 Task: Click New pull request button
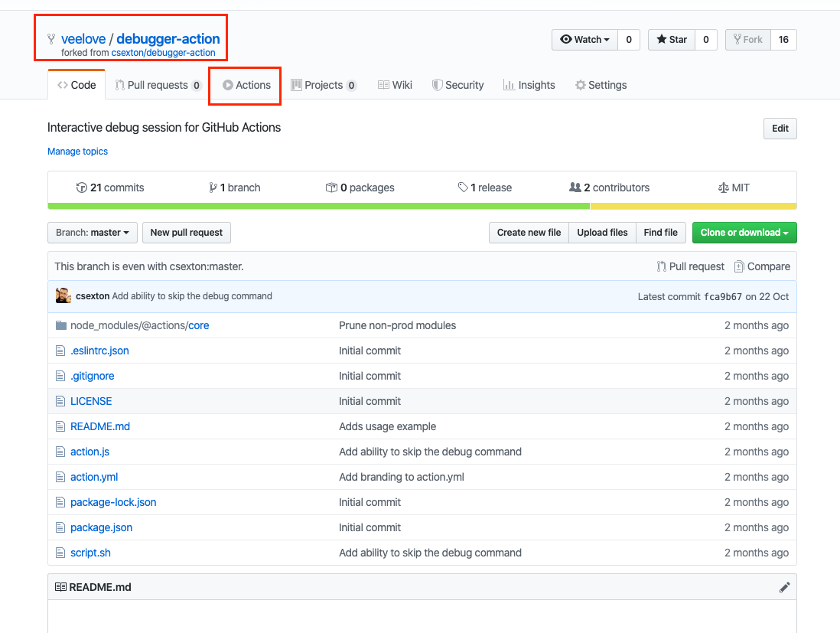click(x=187, y=233)
